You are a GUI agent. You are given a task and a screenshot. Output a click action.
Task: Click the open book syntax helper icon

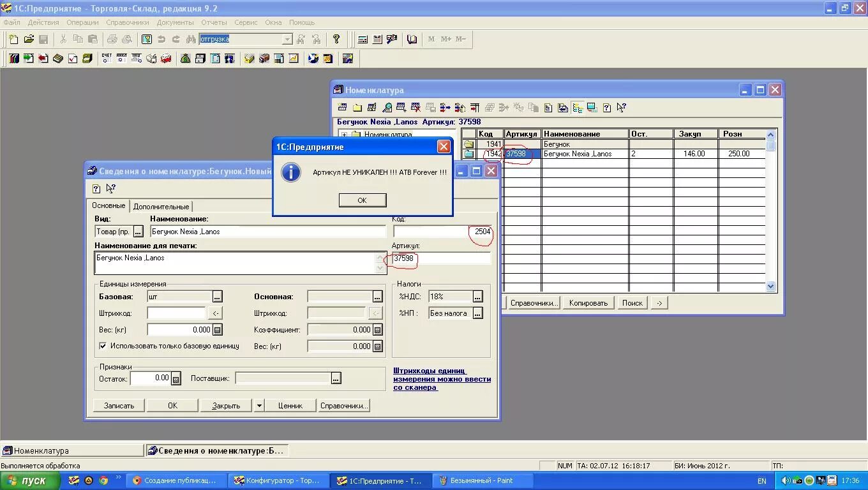pyautogui.click(x=412, y=39)
